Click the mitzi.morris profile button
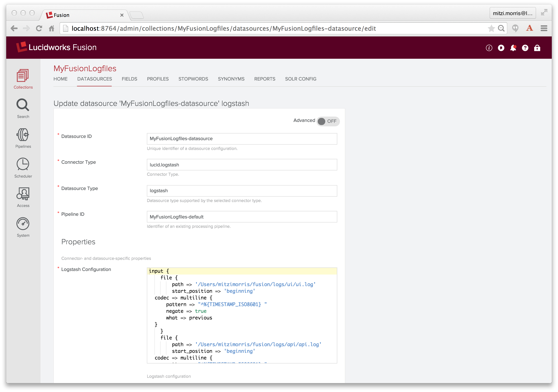The image size is (558, 392). 513,13
